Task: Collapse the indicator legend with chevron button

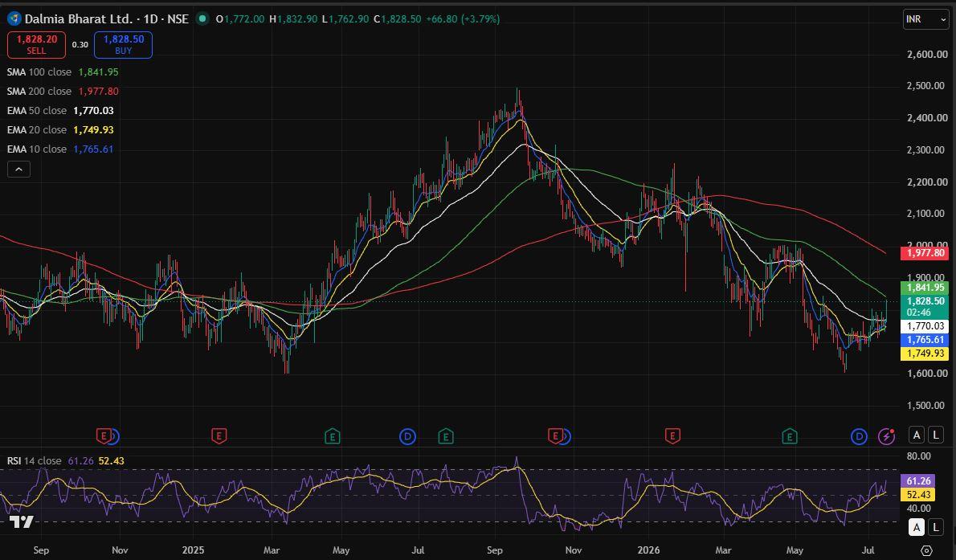Action: click(x=19, y=169)
